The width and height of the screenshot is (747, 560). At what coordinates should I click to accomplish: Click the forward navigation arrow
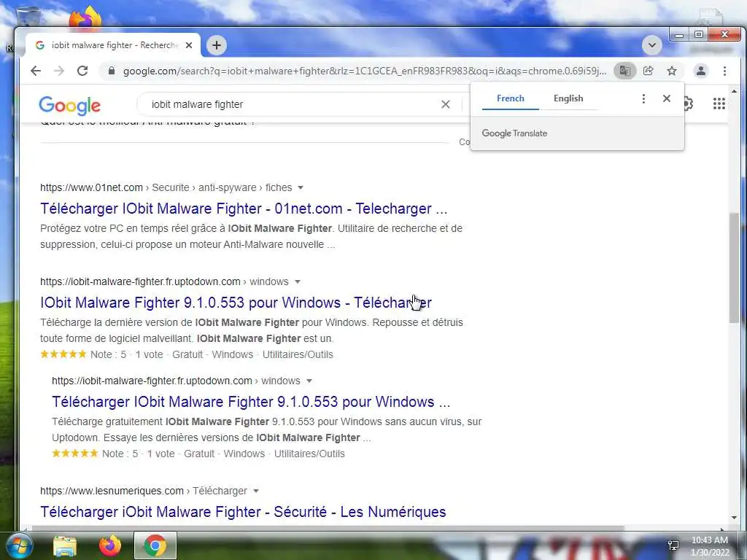tap(58, 71)
